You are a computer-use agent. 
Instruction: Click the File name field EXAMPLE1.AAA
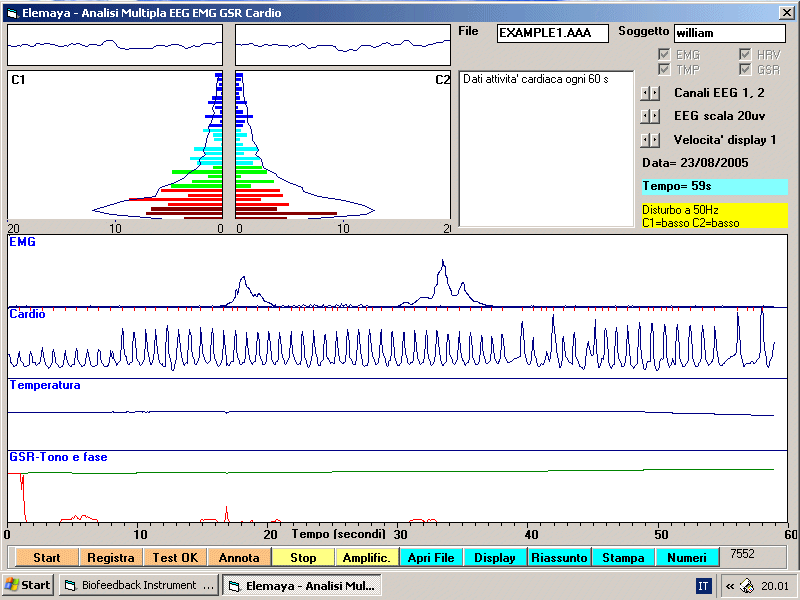(x=552, y=33)
